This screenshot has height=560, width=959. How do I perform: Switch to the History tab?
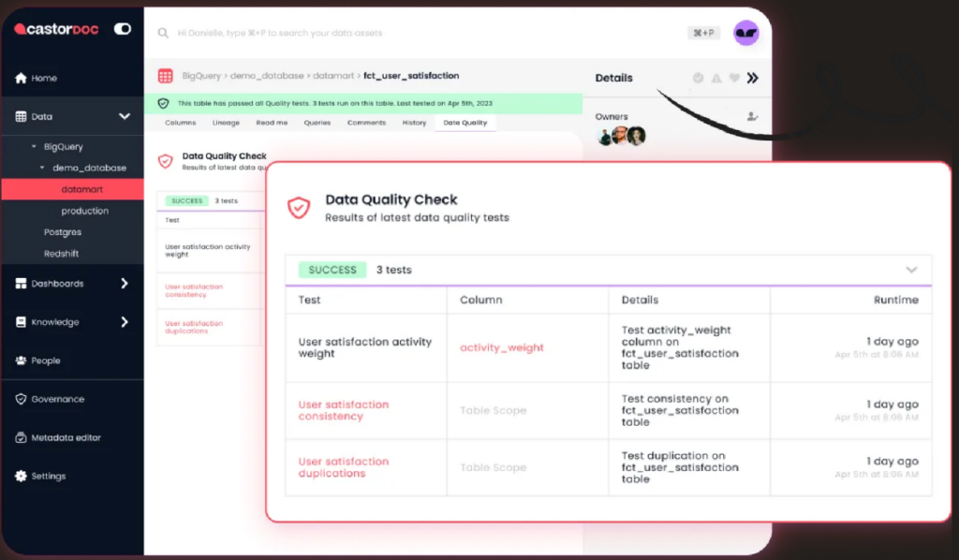click(x=414, y=123)
